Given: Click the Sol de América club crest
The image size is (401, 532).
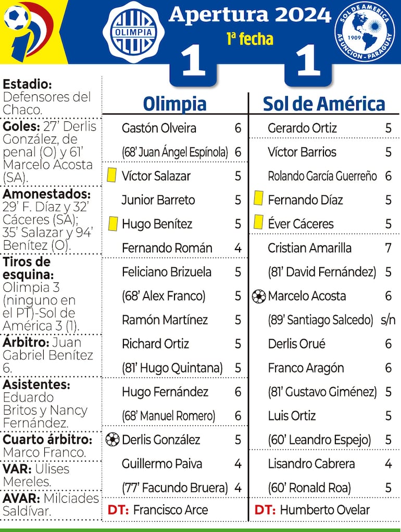Looking at the screenshot, I should tap(364, 31).
